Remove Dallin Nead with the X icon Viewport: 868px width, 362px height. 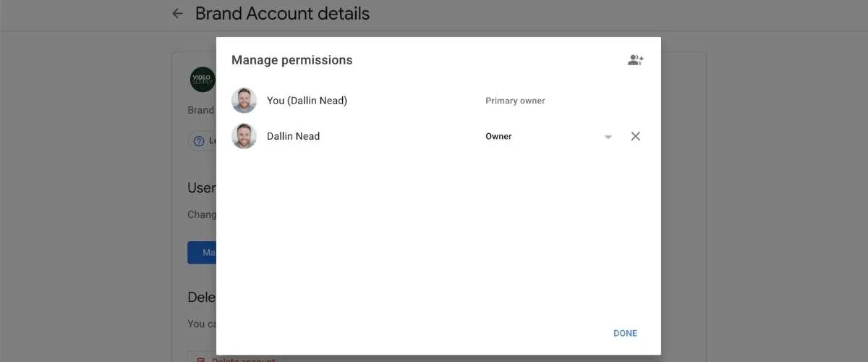[635, 136]
